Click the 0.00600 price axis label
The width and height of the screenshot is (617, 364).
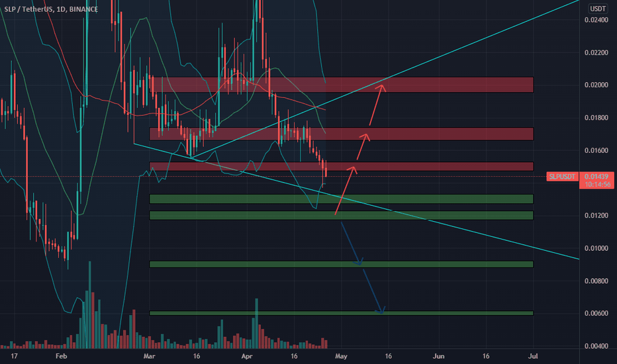pyautogui.click(x=596, y=313)
